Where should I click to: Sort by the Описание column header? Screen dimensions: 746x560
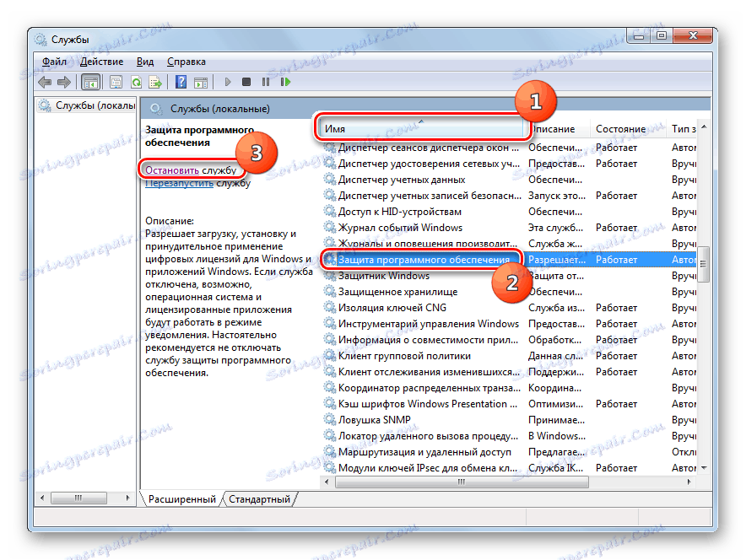pos(558,129)
